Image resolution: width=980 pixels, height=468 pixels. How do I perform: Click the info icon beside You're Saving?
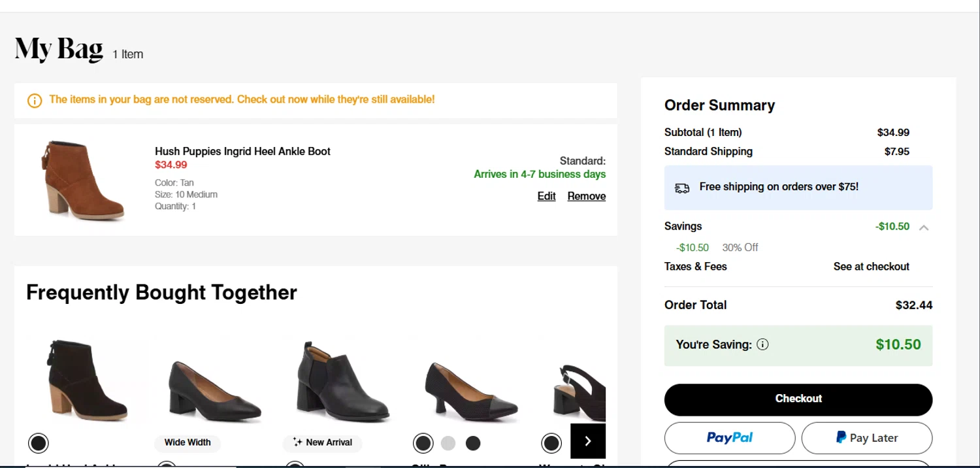point(762,344)
